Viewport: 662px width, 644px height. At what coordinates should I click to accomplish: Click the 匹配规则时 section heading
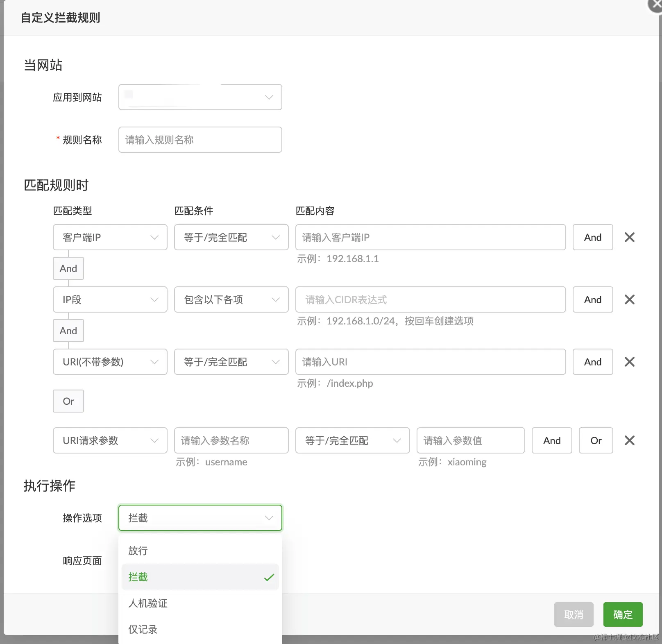pos(56,185)
